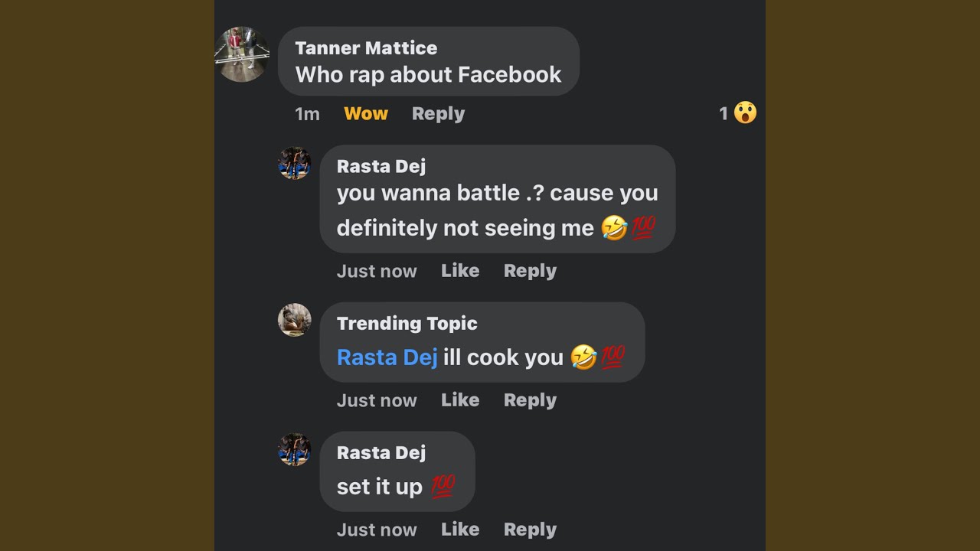Click the Trending Topic commenter name

(x=407, y=324)
